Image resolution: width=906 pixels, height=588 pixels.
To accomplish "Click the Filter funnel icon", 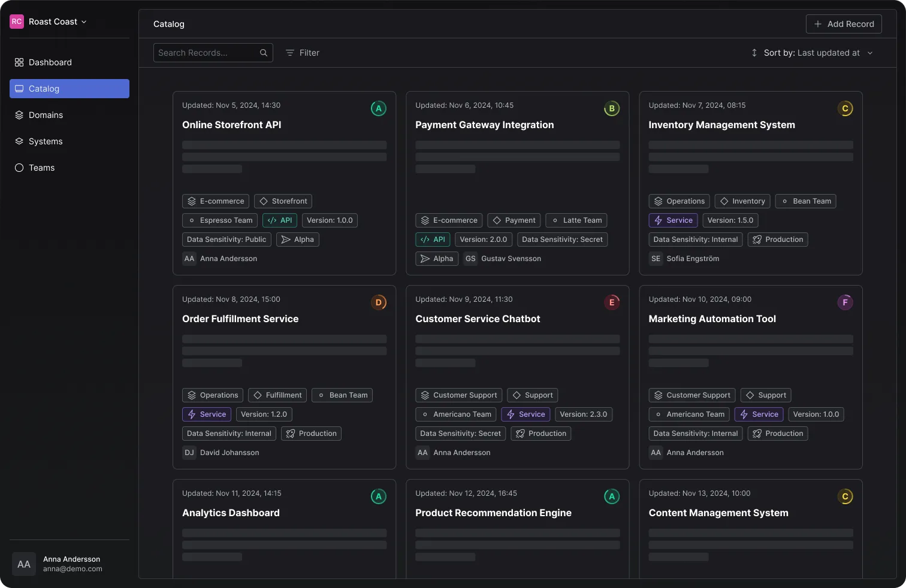I will (290, 53).
